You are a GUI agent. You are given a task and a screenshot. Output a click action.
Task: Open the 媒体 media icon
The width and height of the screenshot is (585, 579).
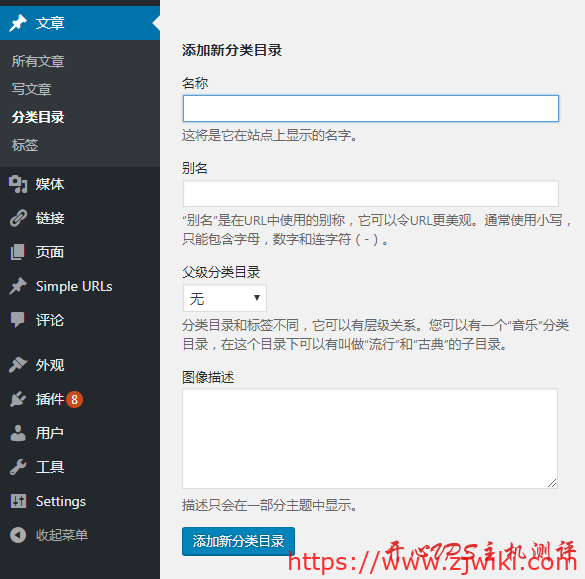pyautogui.click(x=18, y=184)
